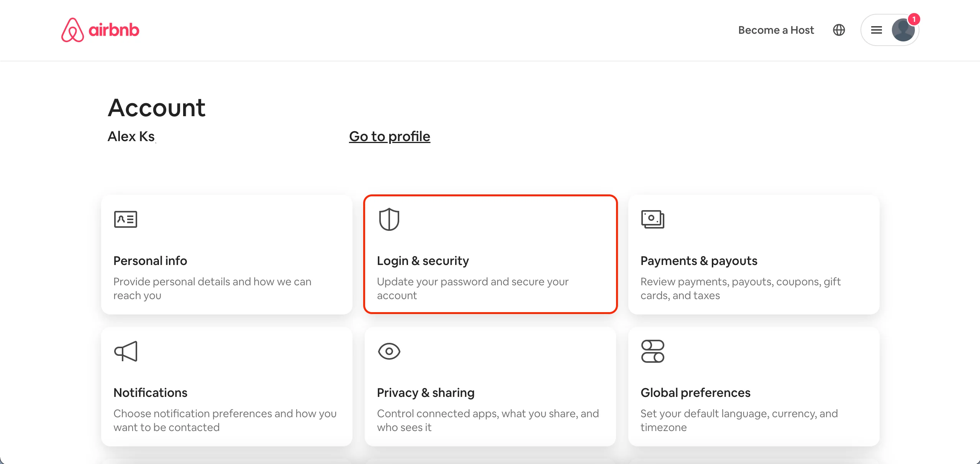Open the Payments & payouts heading
Screen dimensions: 980x464
tap(698, 261)
